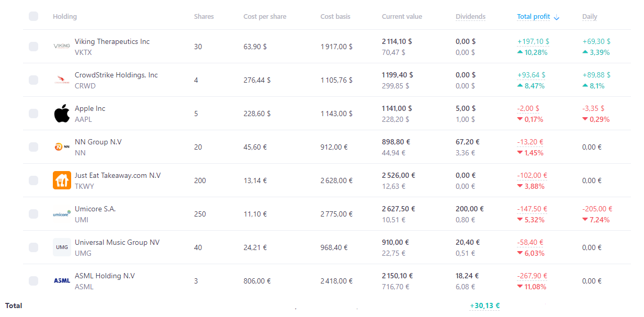Check the Viking Therapeutics row checkbox
Image resolution: width=644 pixels, height=317 pixels.
(33, 47)
